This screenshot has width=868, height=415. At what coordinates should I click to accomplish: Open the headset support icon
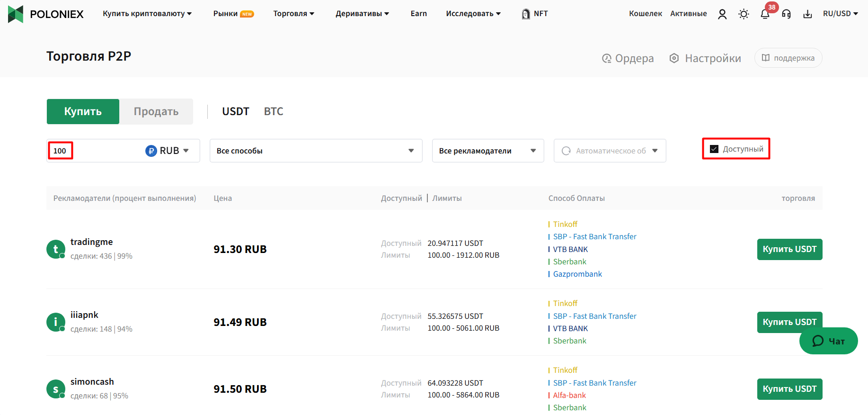coord(787,14)
